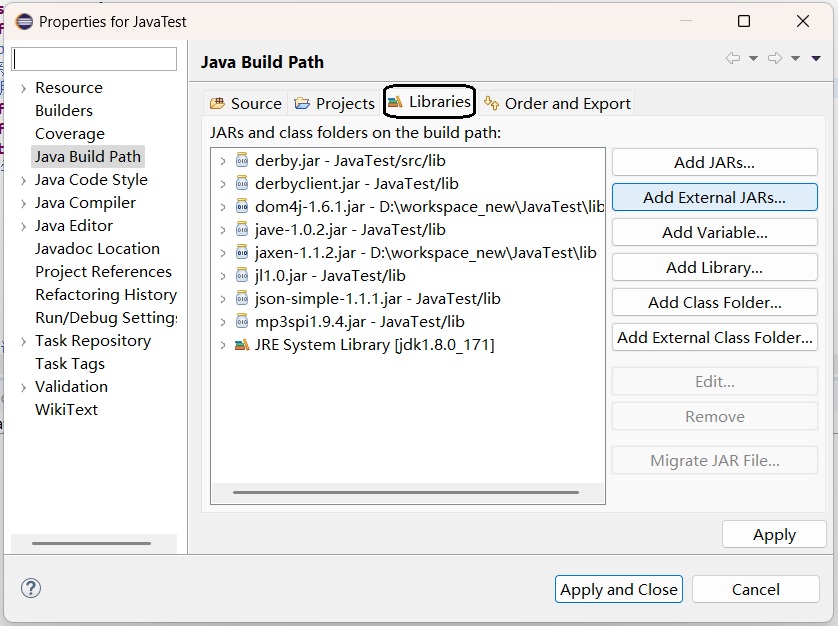The image size is (838, 626).
Task: Select JRE System Library [jdk1.8.0_171] text
Action: pyautogui.click(x=375, y=345)
